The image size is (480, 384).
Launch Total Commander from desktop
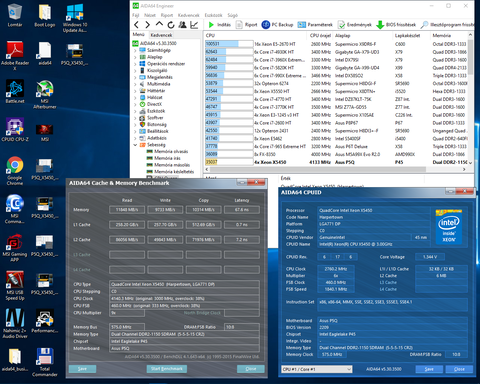(x=45, y=362)
